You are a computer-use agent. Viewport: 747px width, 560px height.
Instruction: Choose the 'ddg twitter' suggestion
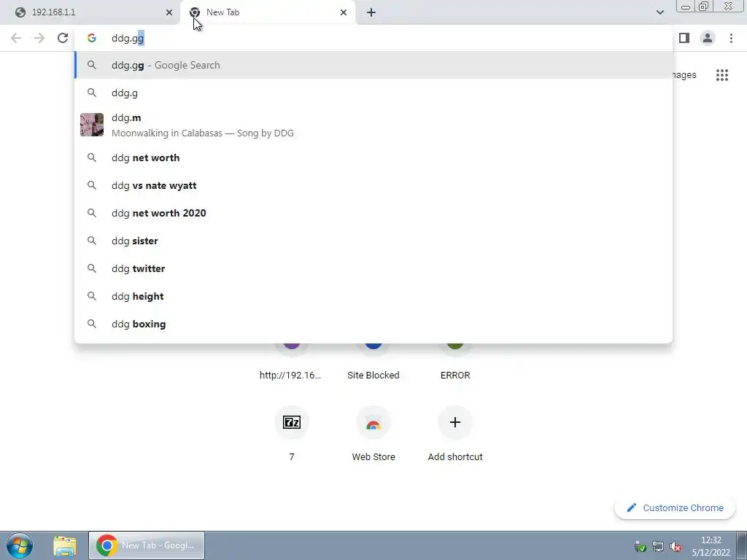[373, 268]
